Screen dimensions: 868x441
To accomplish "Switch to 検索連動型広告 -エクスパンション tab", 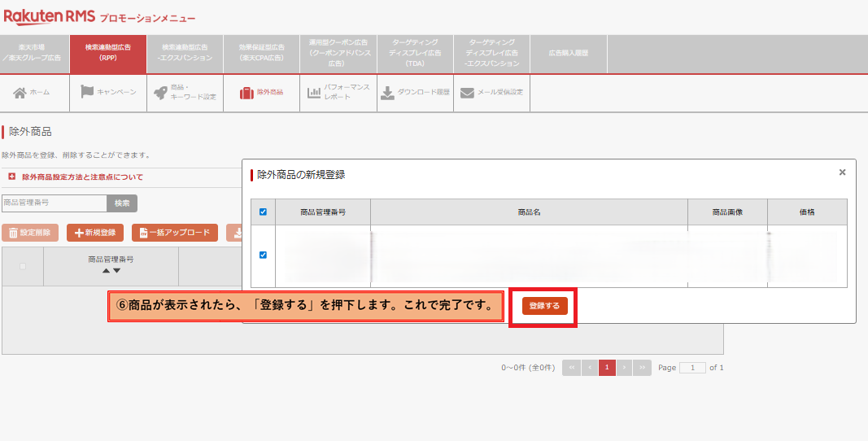I will tap(185, 53).
